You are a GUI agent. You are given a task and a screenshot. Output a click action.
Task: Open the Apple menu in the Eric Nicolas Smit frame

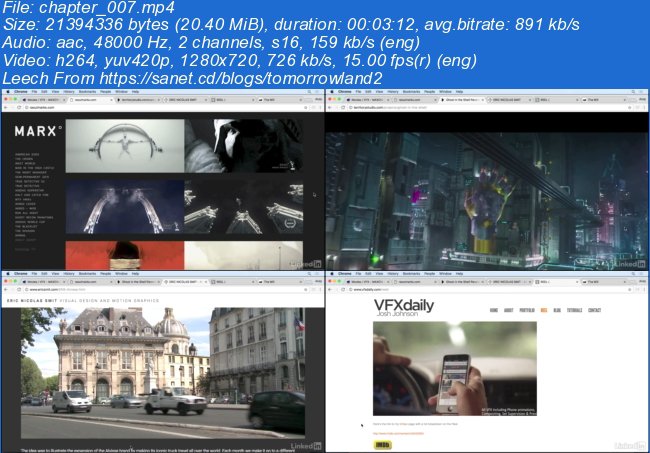(7, 274)
